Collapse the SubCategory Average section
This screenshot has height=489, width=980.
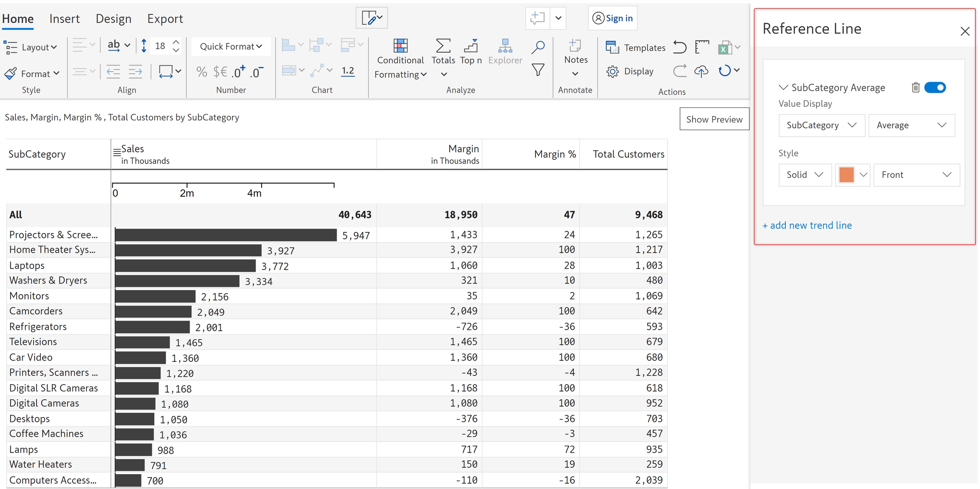pyautogui.click(x=783, y=88)
